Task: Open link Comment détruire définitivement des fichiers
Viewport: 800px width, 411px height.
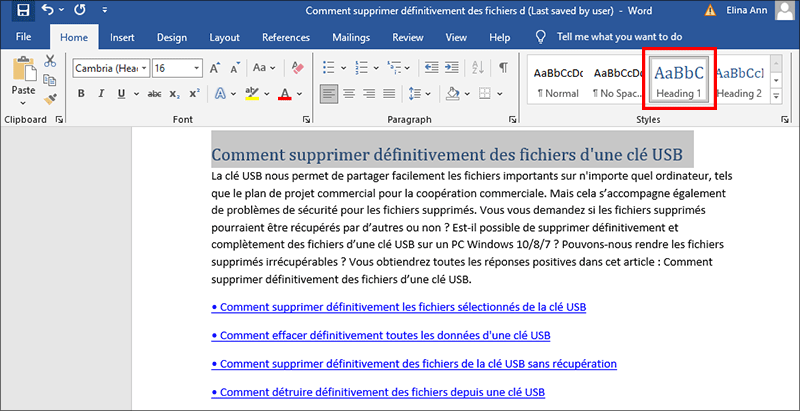Action: pyautogui.click(x=378, y=392)
